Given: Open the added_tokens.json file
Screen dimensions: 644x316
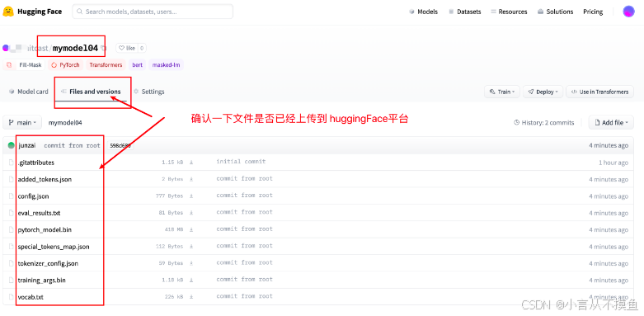Looking at the screenshot, I should (45, 180).
